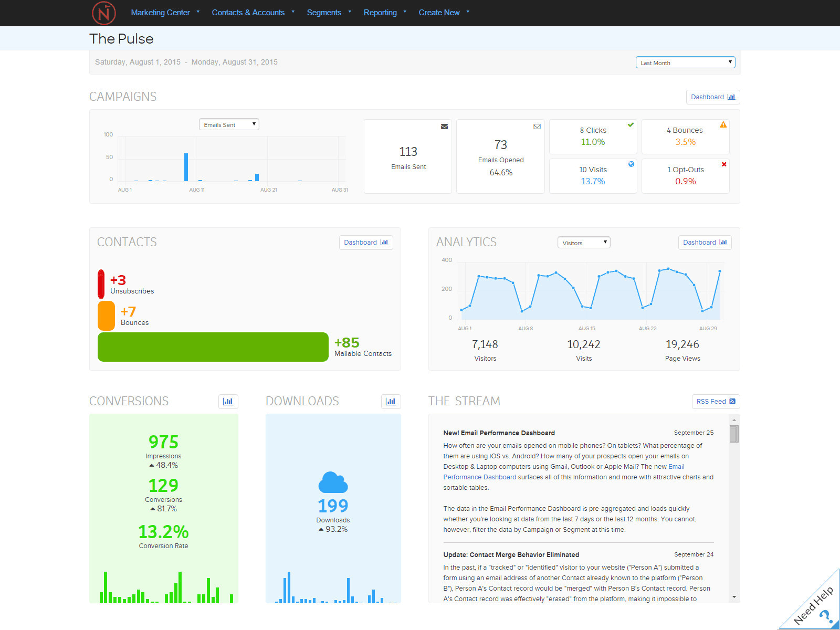840x630 pixels.
Task: Click the blue cloud Downloads icon
Action: click(333, 482)
